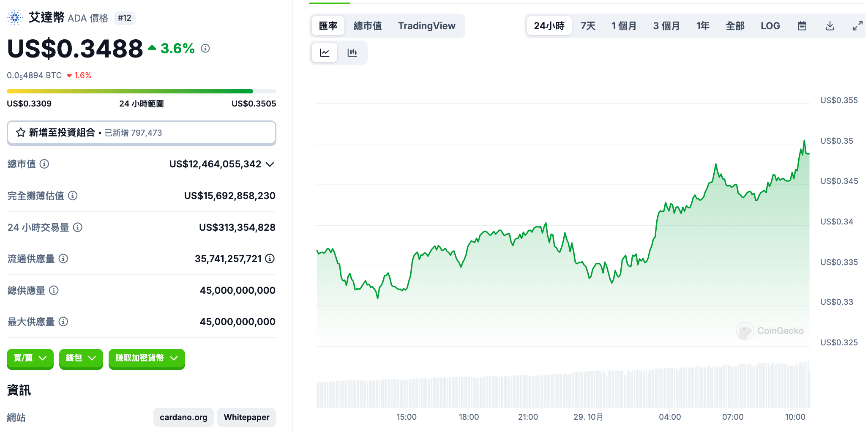This screenshot has height=432, width=868.
Task: Select the 匯率 chart tab
Action: tap(328, 25)
